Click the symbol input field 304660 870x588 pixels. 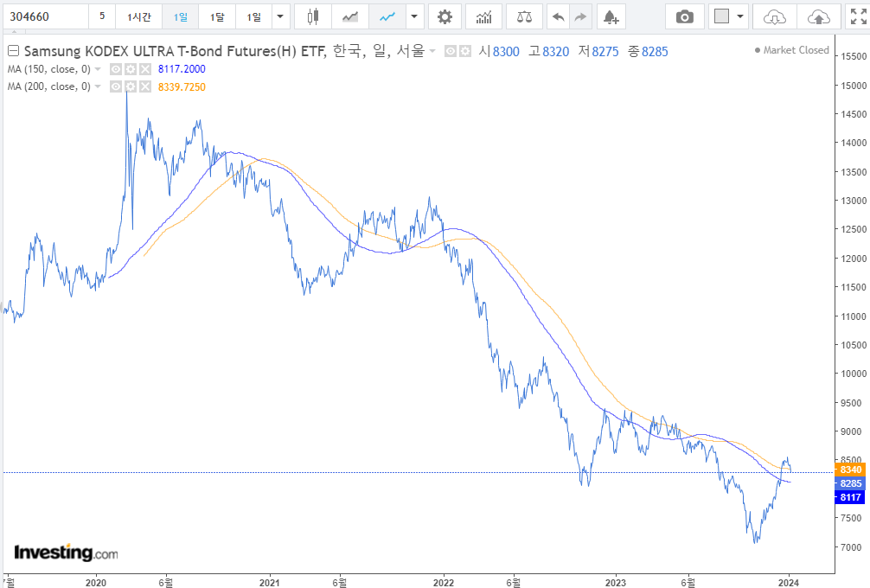(46, 16)
